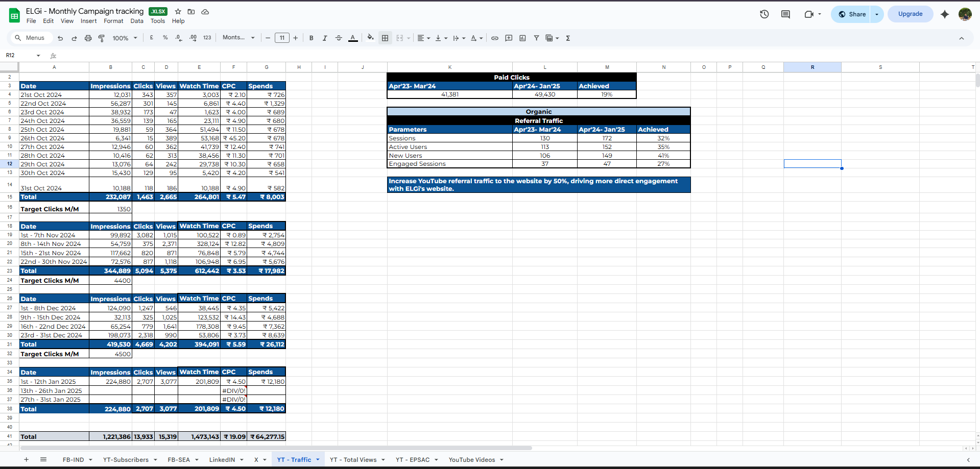Toggle italic formatting
The image size is (980, 469).
[x=325, y=38]
